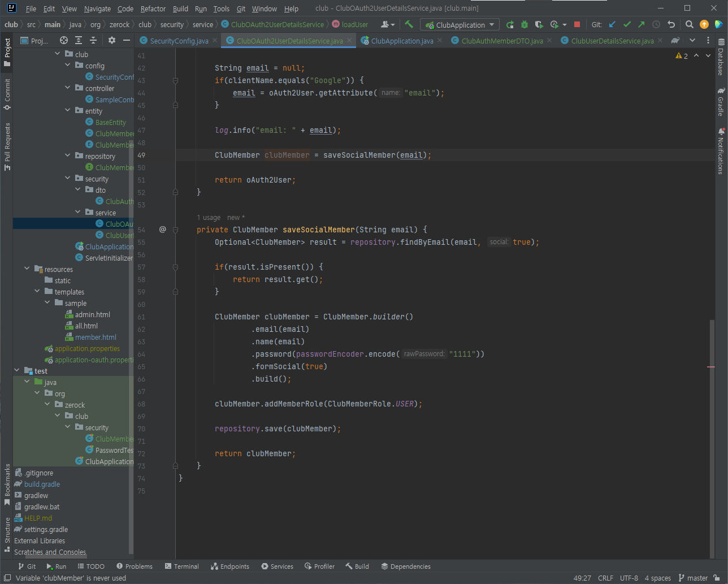Click the 4 spaces indent status

657,578
